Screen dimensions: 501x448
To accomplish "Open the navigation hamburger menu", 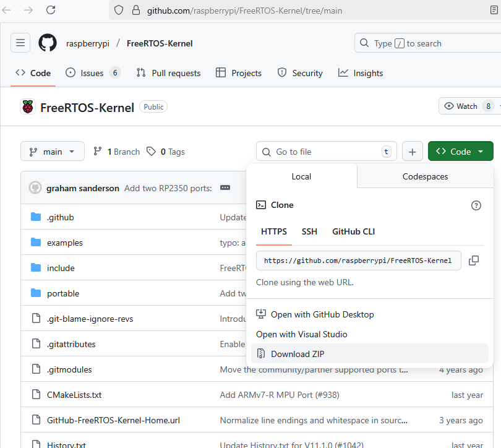I will [x=20, y=43].
